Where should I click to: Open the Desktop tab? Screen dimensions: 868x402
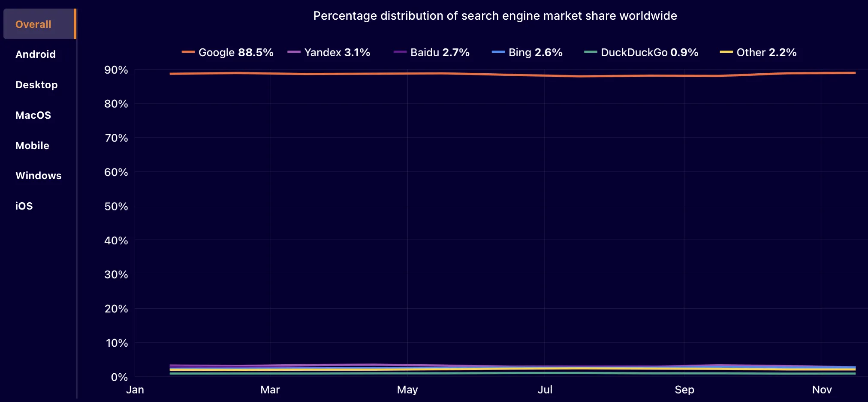coord(36,85)
